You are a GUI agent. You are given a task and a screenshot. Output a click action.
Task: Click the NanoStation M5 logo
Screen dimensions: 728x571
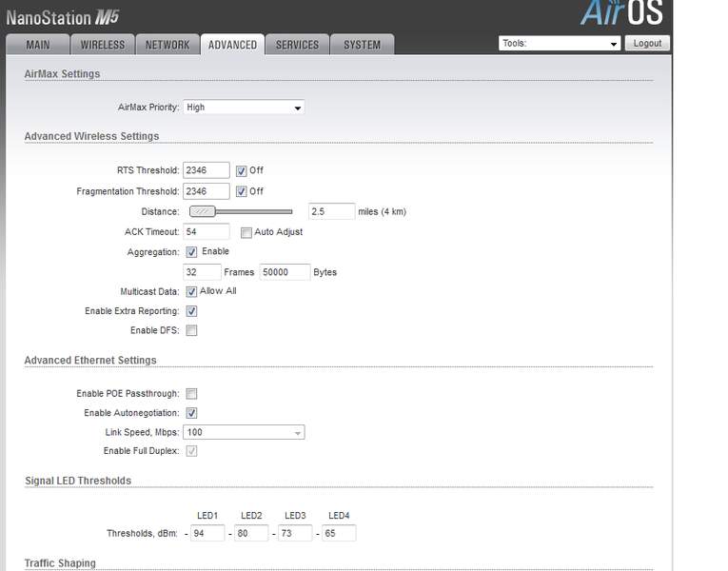[63, 18]
